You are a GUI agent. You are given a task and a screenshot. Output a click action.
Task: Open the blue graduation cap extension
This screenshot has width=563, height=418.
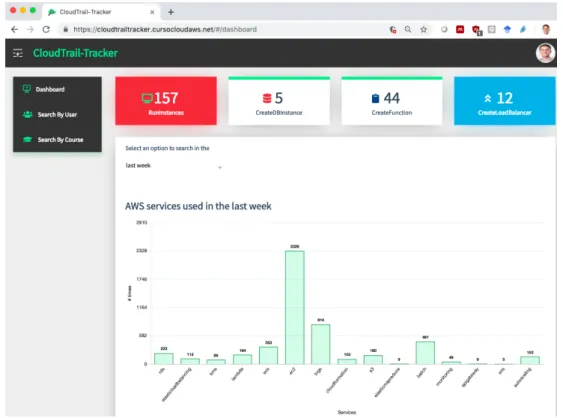507,29
